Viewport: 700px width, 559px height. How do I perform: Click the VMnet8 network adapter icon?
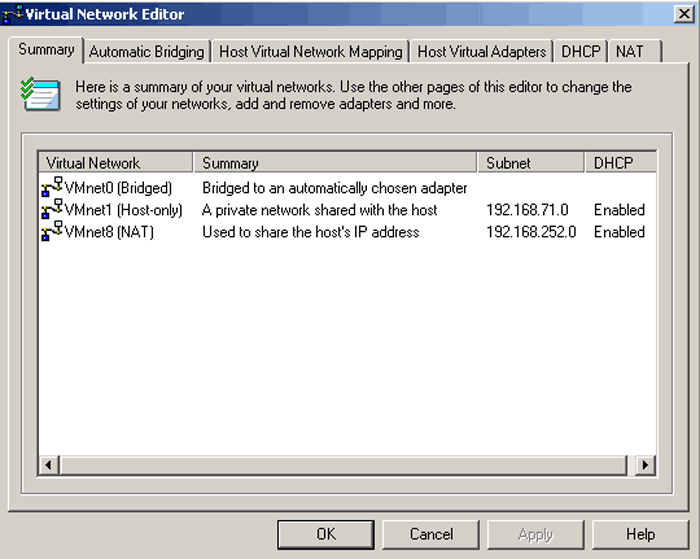(52, 231)
